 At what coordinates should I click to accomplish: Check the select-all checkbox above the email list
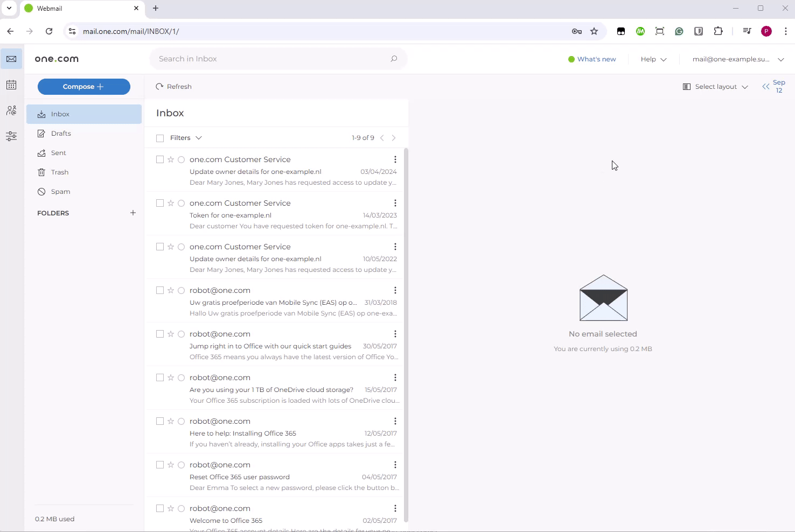click(159, 138)
